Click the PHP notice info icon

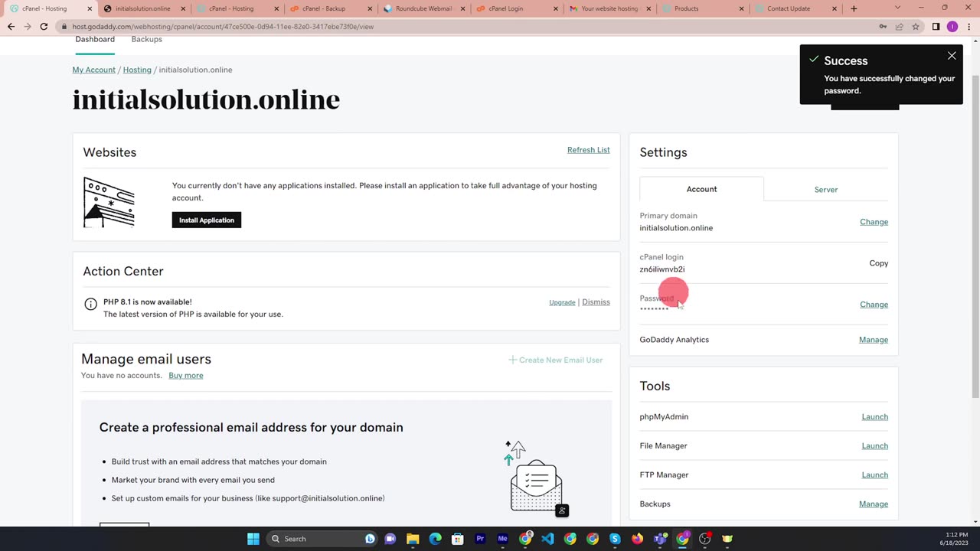pos(90,304)
